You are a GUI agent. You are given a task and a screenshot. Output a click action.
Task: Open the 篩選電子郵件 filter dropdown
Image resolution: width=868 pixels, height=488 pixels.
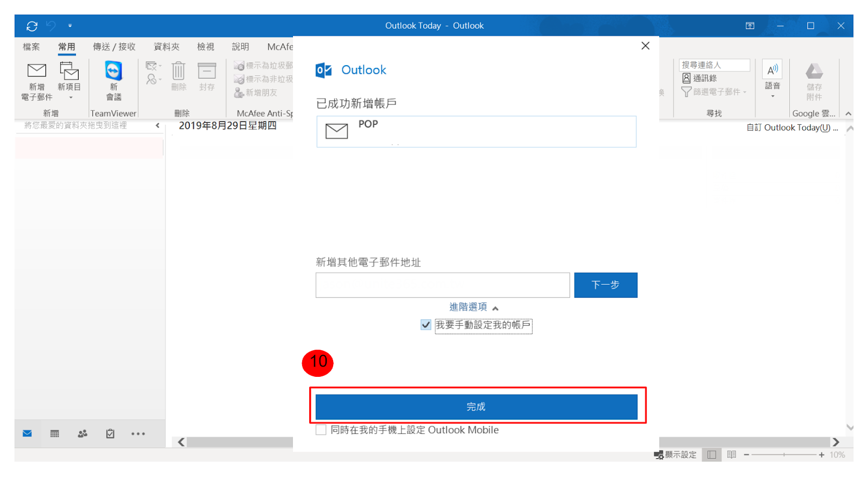[714, 92]
